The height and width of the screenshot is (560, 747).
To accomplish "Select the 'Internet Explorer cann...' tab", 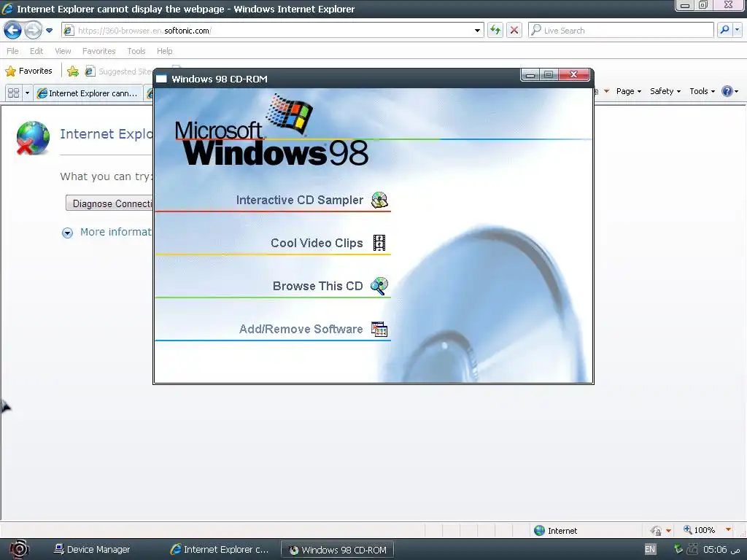I will point(88,93).
